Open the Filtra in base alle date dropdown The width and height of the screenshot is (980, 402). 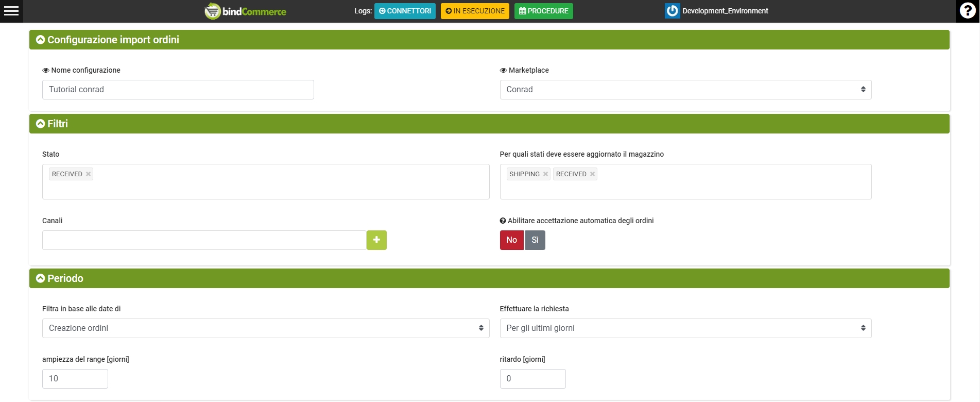pyautogui.click(x=265, y=328)
